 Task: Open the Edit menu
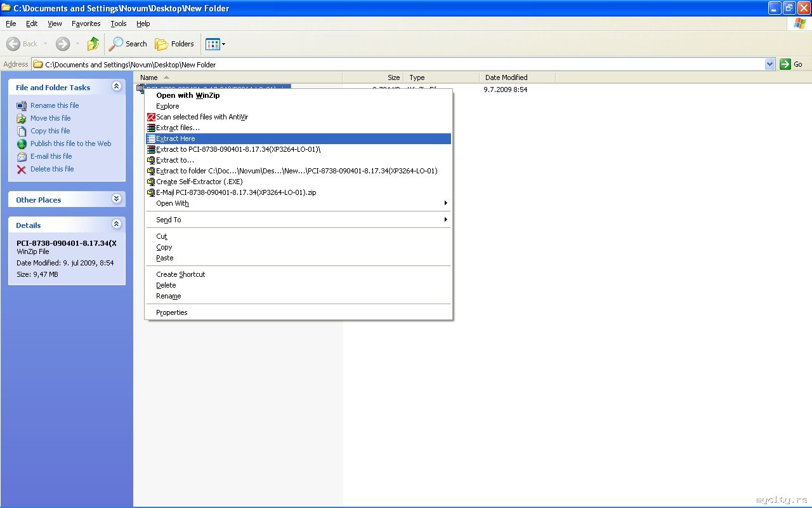pyautogui.click(x=32, y=23)
